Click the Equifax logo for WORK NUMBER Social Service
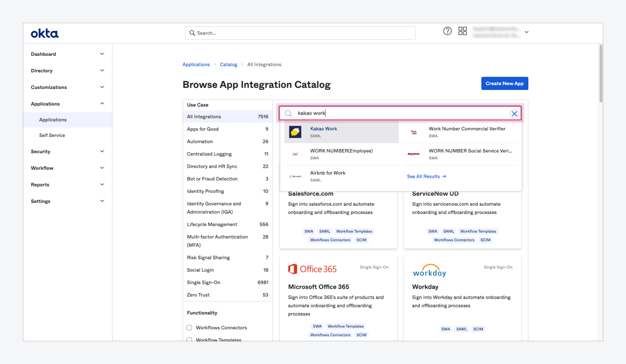The image size is (626, 364). pos(414,154)
